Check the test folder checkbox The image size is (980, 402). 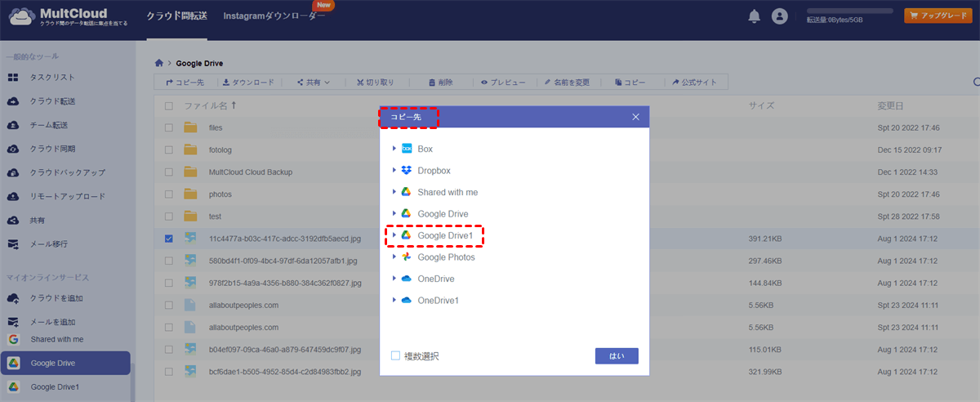(x=168, y=216)
